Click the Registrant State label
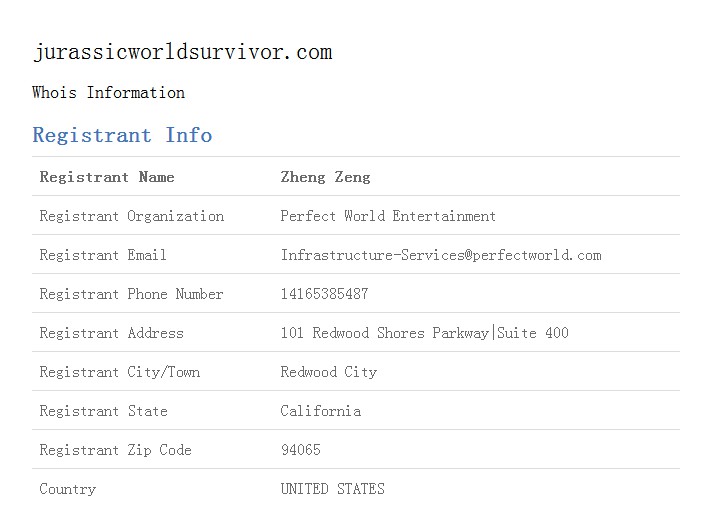 point(103,411)
